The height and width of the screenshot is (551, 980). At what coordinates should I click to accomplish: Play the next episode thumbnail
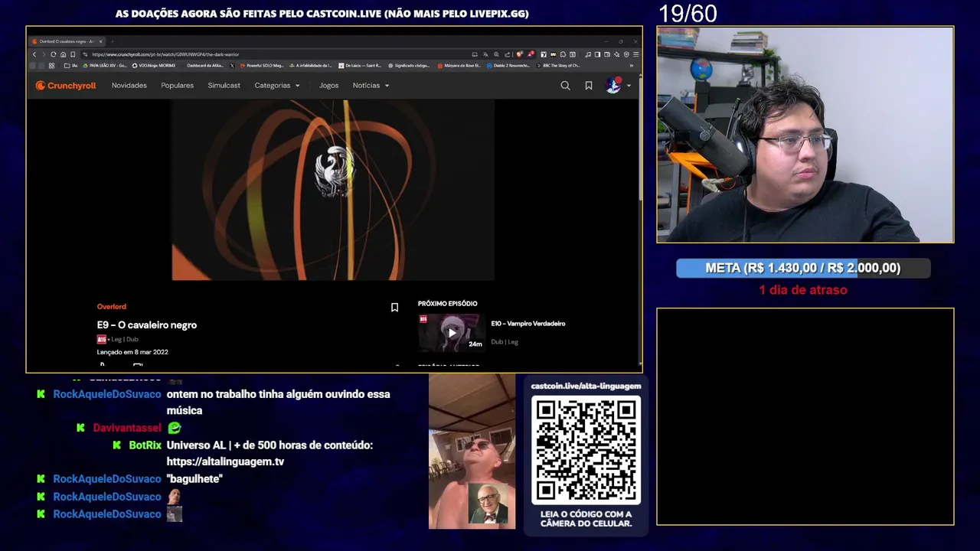click(452, 333)
